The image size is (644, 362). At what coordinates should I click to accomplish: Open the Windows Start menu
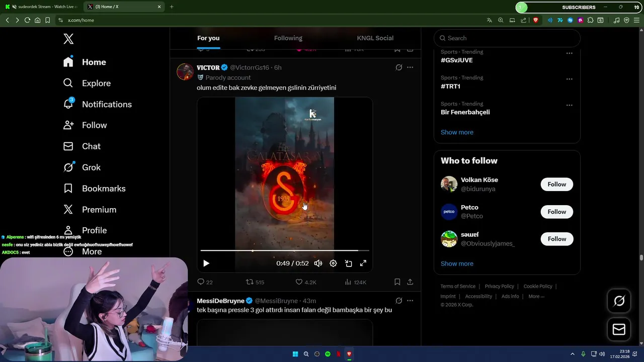[295, 354]
